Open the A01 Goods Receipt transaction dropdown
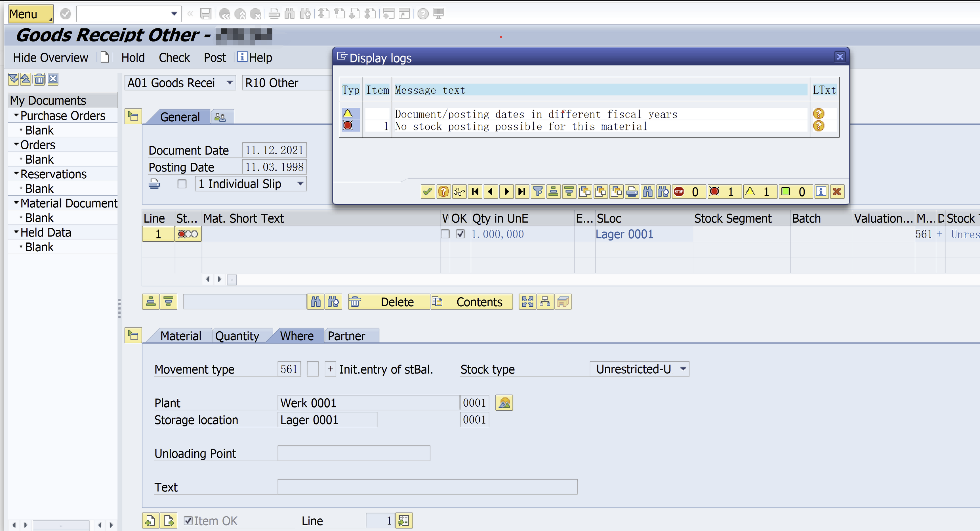The image size is (980, 531). (230, 83)
